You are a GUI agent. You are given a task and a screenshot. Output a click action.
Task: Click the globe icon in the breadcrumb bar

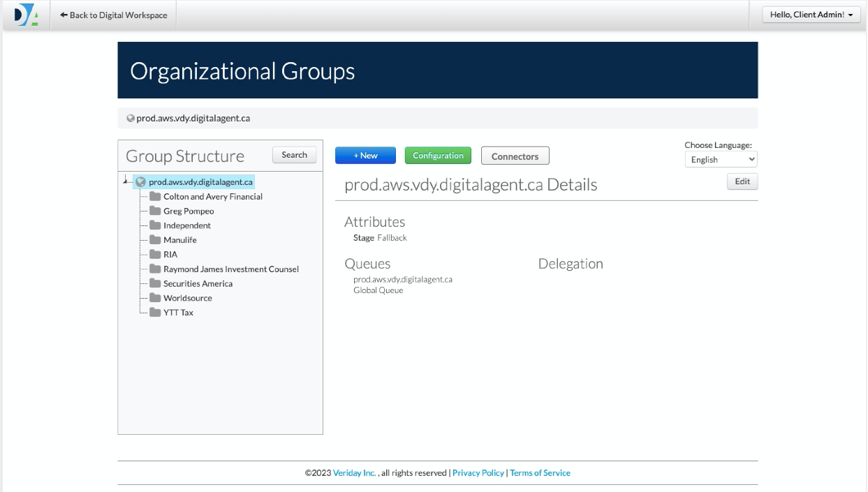point(131,119)
